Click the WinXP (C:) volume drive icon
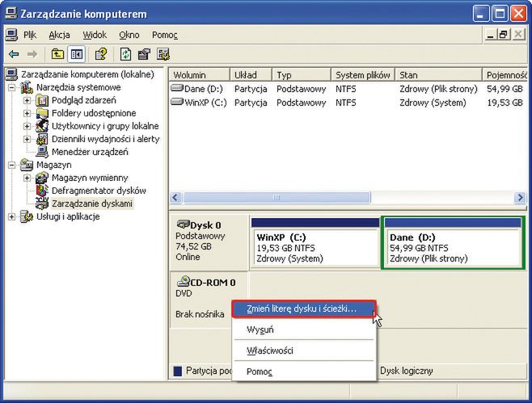This screenshot has height=403, width=532. (x=177, y=102)
